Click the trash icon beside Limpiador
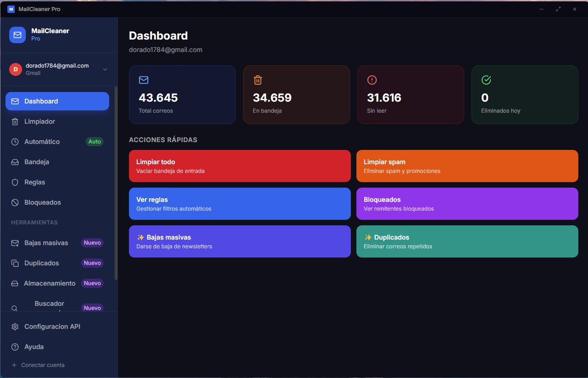Screen dimensions: 588x378 pos(15,121)
